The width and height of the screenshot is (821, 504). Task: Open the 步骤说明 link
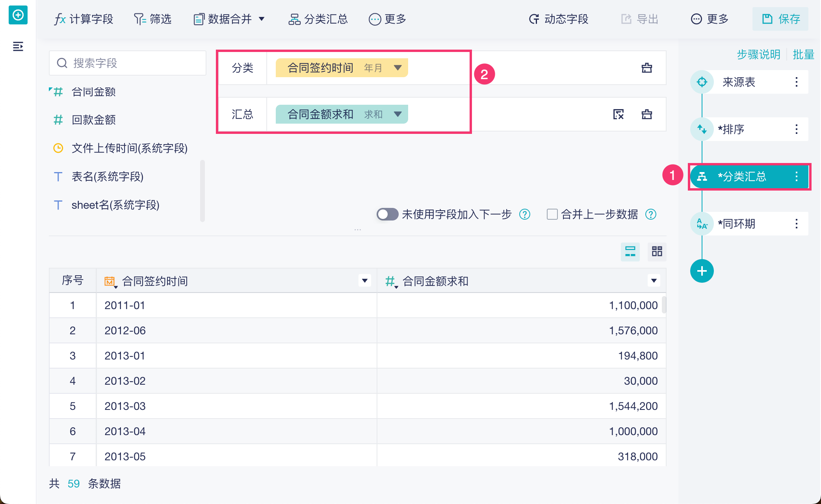pos(758,54)
